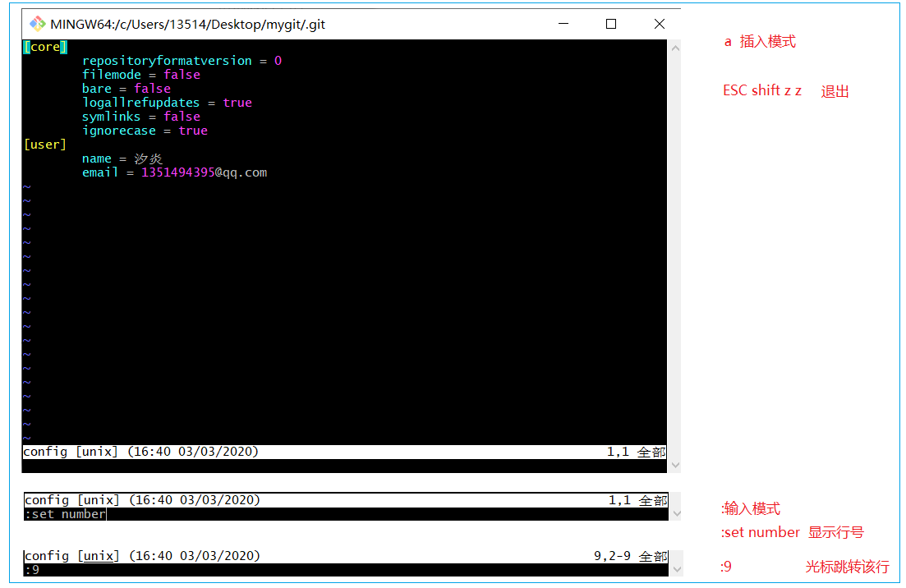This screenshot has width=906, height=588.
Task: Click the window title path text
Action: (x=187, y=25)
